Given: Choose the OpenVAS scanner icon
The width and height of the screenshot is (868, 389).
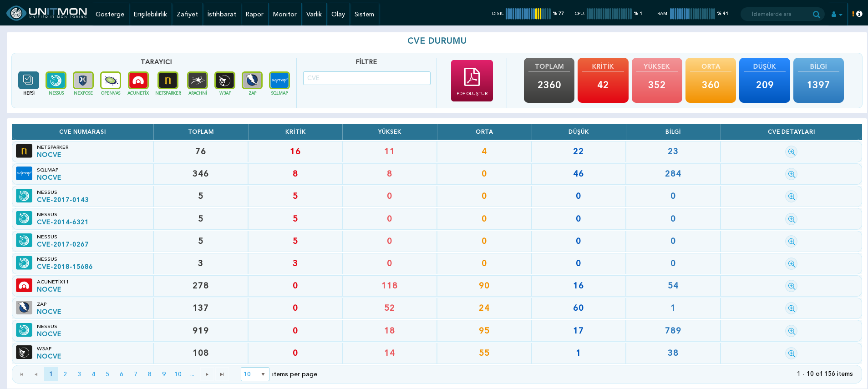Looking at the screenshot, I should point(111,81).
